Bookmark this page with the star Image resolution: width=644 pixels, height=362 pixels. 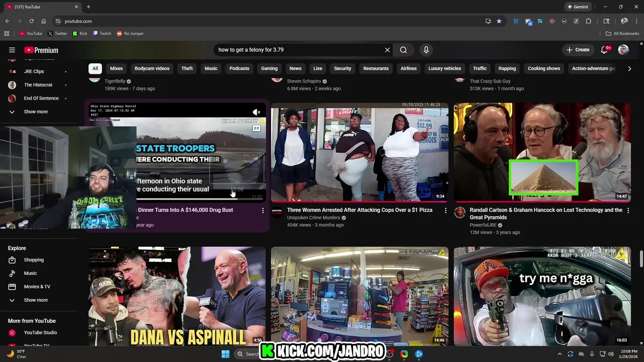pyautogui.click(x=499, y=21)
